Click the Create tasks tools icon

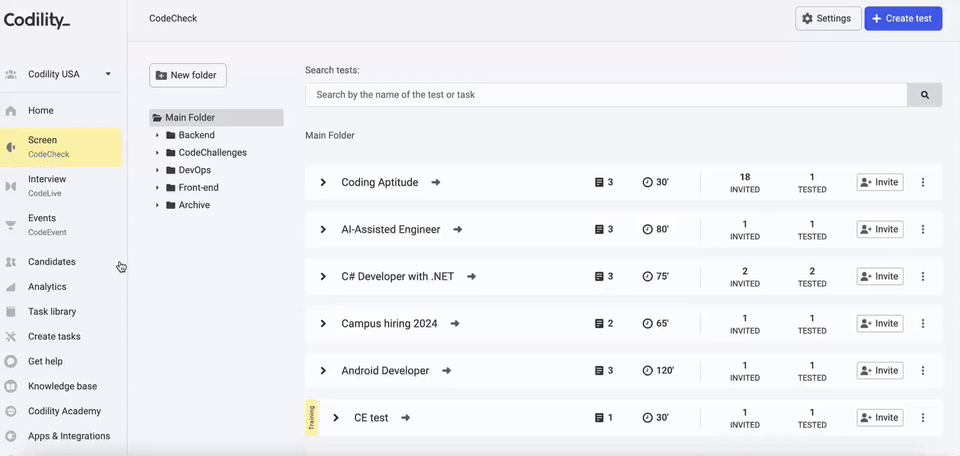pos(10,337)
